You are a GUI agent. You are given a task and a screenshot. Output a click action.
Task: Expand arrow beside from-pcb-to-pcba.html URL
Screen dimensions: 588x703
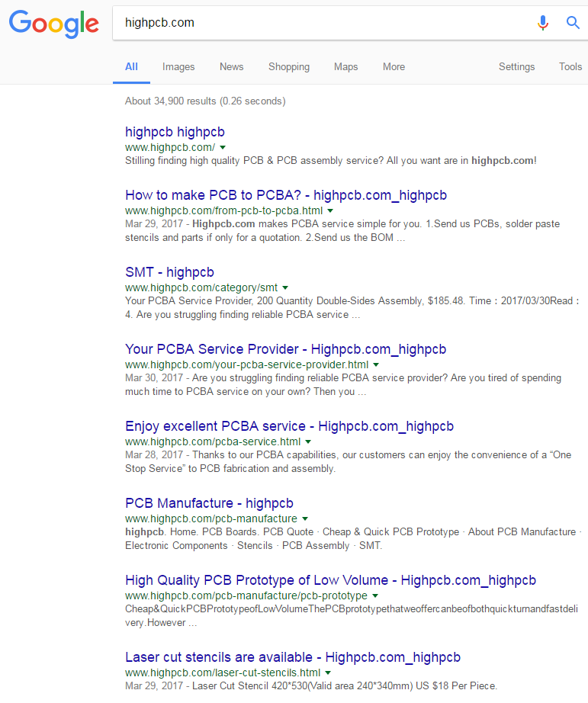pos(330,210)
